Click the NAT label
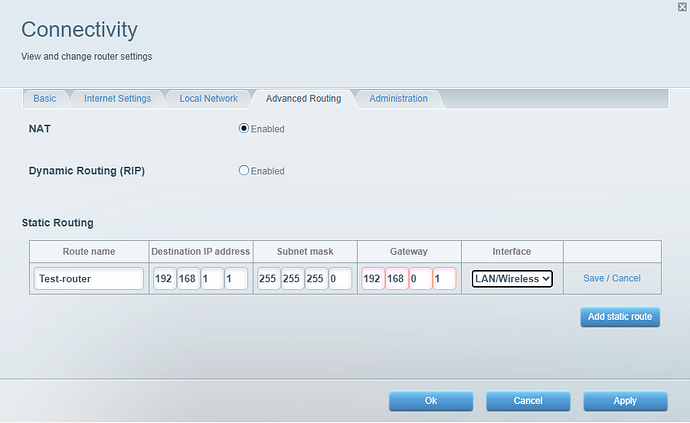Viewport: 690px width, 423px height. (40, 129)
